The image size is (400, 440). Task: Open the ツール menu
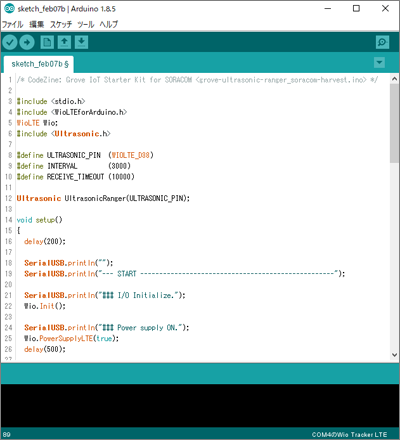point(86,24)
